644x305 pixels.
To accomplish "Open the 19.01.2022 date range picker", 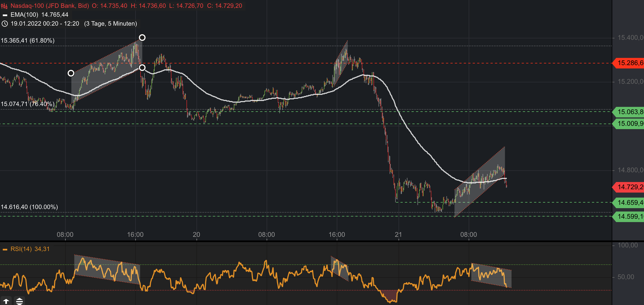I will (x=45, y=24).
